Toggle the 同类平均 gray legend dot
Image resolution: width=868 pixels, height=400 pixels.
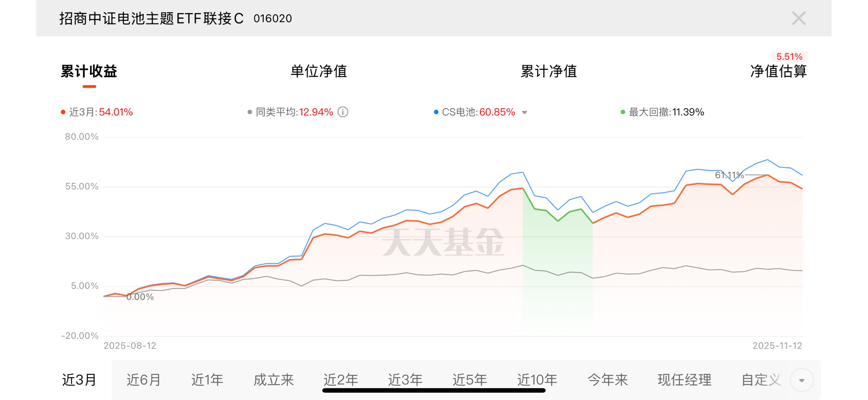coord(250,112)
